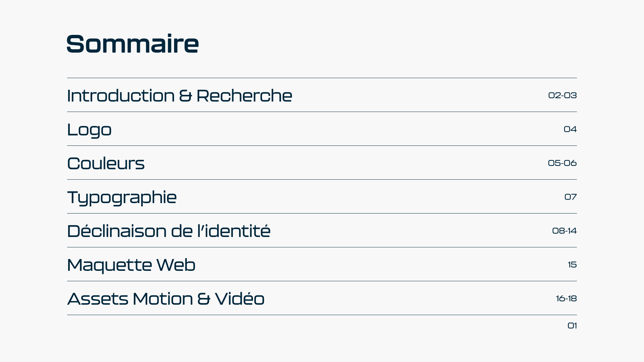Click page number 15
The width and height of the screenshot is (644, 362).
[572, 265]
